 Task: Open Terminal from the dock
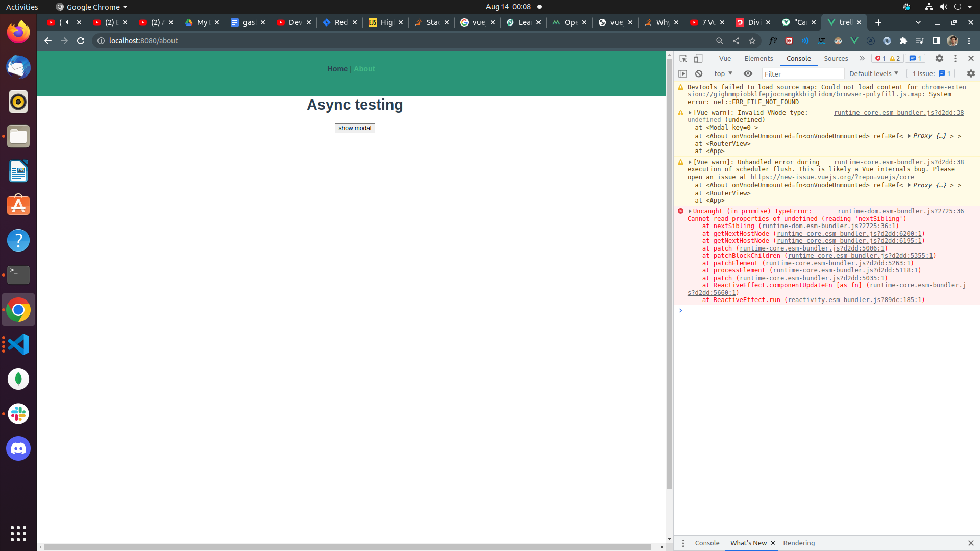pos(18,275)
